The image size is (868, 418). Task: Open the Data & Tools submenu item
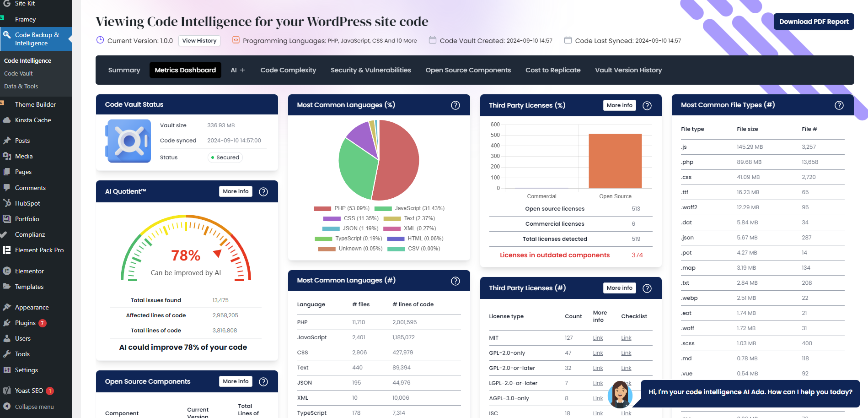click(21, 86)
